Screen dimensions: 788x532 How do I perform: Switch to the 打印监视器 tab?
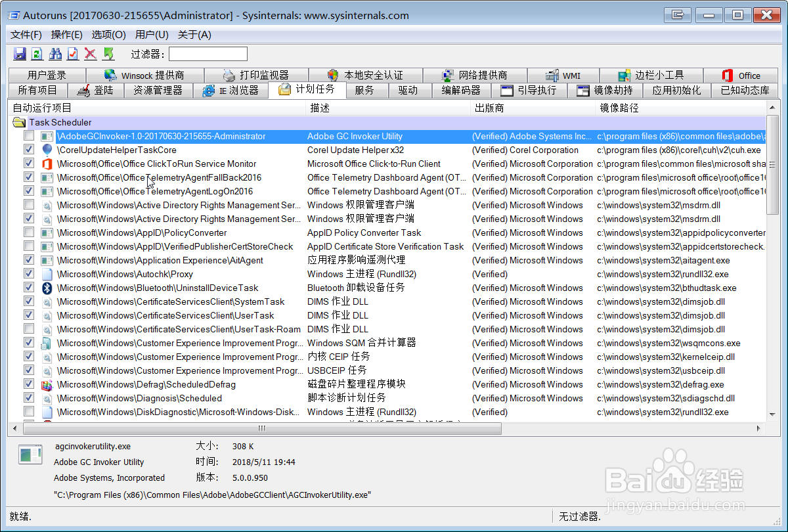(256, 76)
